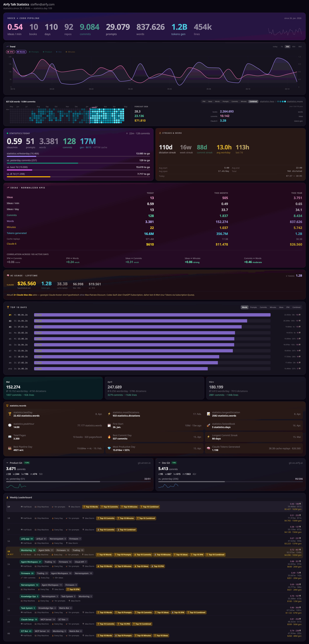Select heatmap Combined filter
Image resolution: width=309 pixels, height=644 pixels.
(253, 102)
